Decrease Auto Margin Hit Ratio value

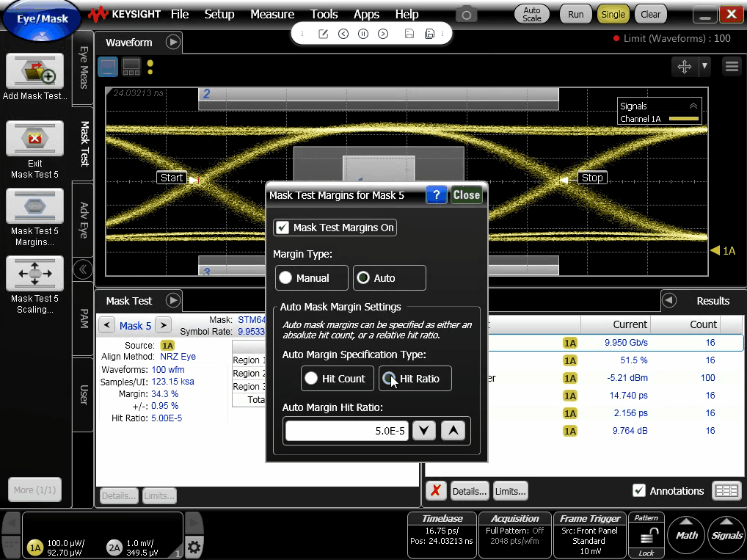[423, 431]
